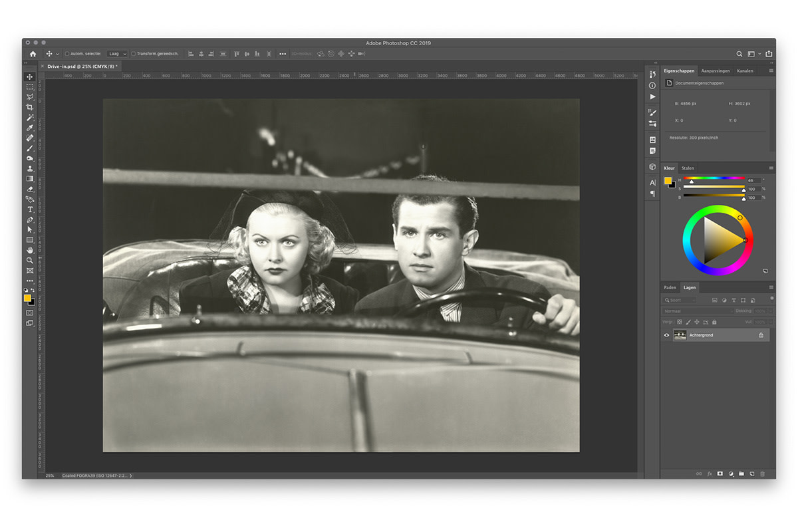Select the Magic Wand tool
Screen dimensions: 798x532
click(x=30, y=118)
